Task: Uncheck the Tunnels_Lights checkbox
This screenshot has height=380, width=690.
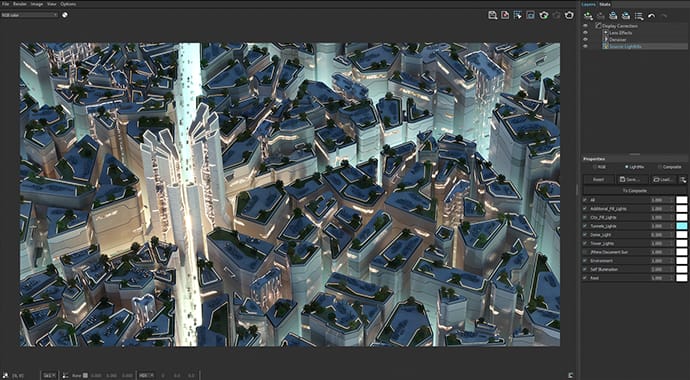Action: point(585,226)
